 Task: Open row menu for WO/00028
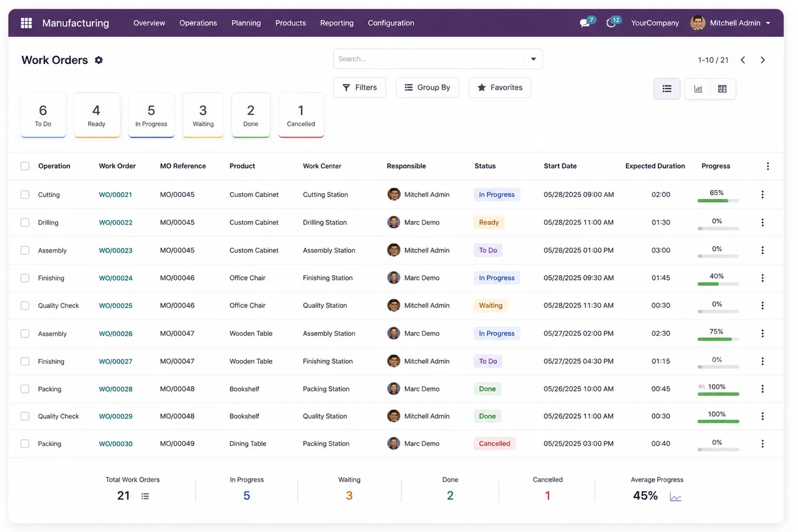pyautogui.click(x=762, y=389)
